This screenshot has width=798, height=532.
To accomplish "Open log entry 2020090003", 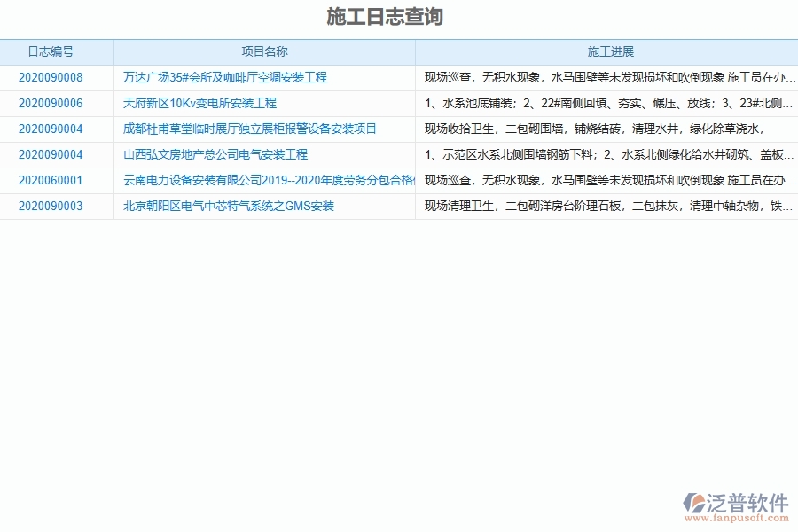I will tap(49, 206).
